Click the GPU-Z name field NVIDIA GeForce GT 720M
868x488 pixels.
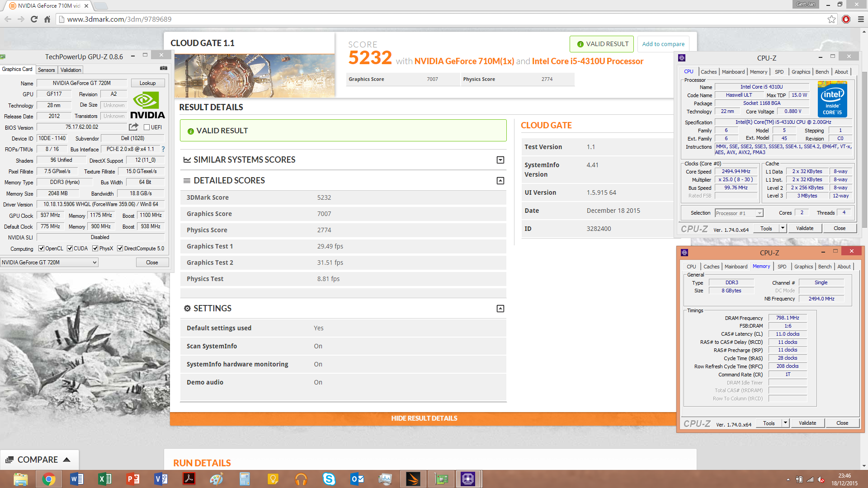81,83
